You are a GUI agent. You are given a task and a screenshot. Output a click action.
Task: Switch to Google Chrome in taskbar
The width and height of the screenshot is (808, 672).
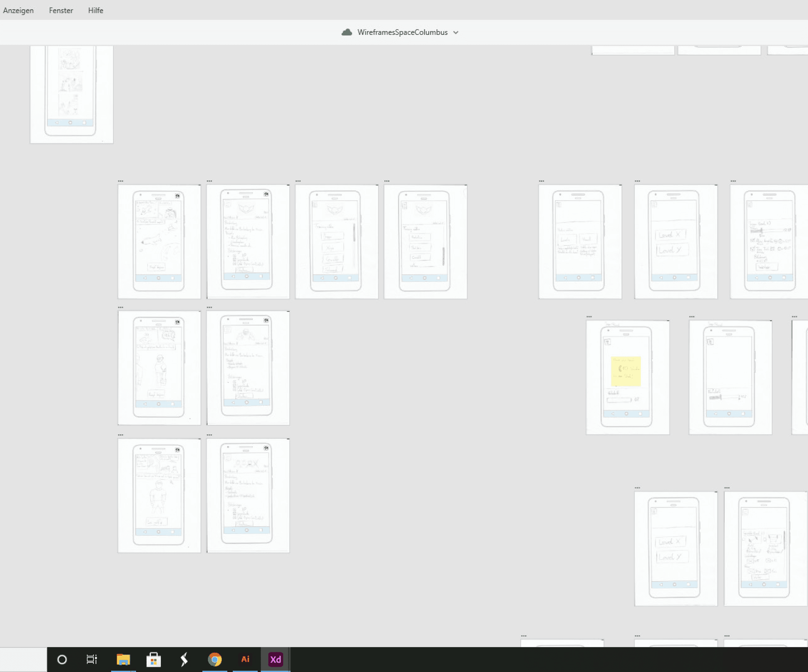pos(215,660)
